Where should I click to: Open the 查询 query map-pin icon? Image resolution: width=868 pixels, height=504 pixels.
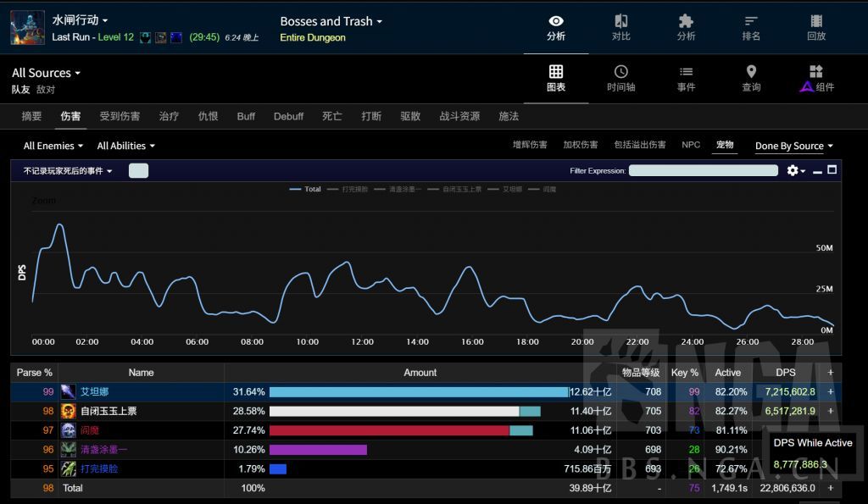coord(751,78)
